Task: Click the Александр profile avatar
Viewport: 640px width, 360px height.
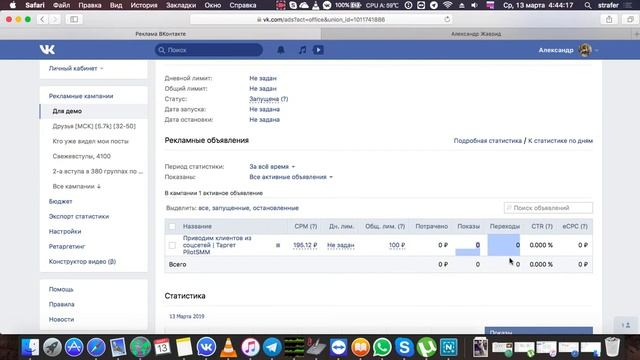Action: (x=585, y=50)
